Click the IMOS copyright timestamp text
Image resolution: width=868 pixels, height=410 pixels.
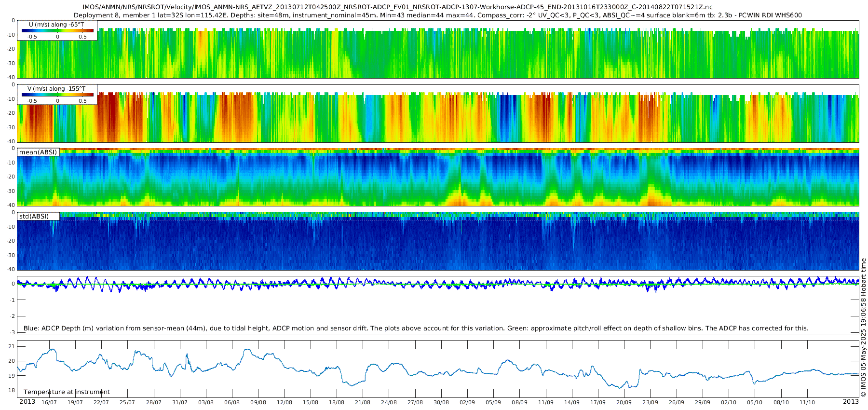[863, 328]
